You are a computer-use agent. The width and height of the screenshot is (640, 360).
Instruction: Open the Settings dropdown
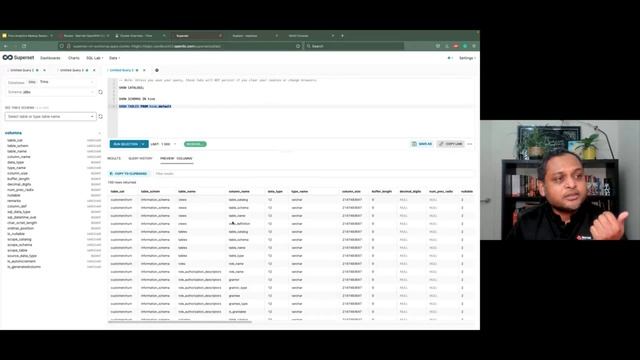(467, 58)
